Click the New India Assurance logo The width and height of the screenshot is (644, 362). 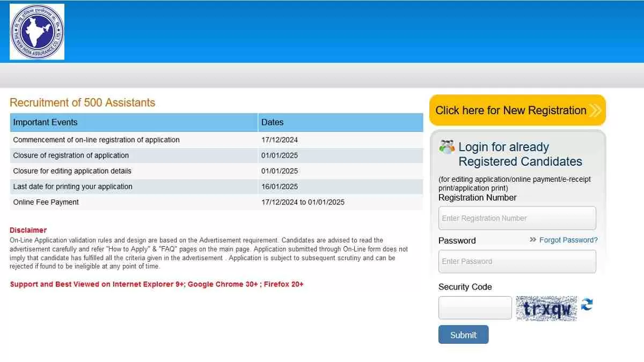click(x=37, y=31)
